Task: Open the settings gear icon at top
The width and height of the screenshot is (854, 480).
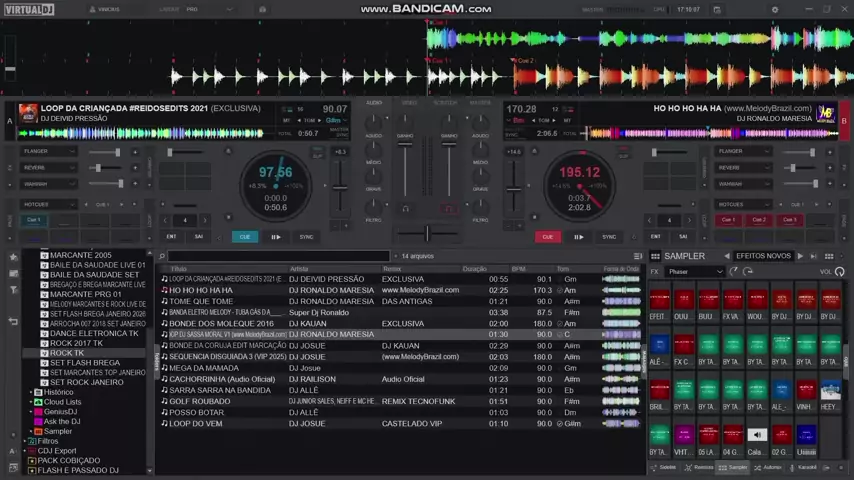Action: [x=775, y=9]
